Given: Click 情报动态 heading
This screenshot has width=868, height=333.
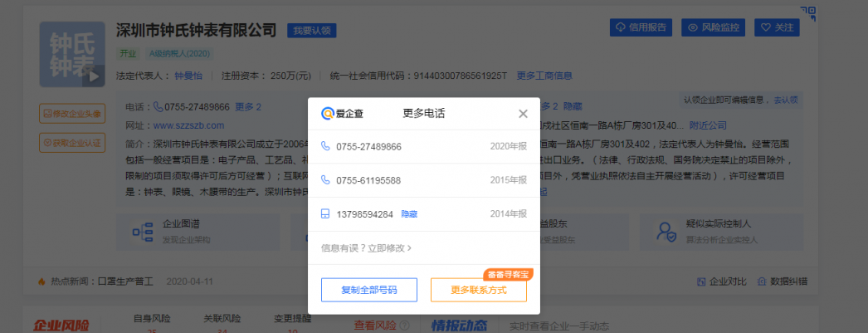Looking at the screenshot, I should click(x=460, y=326).
